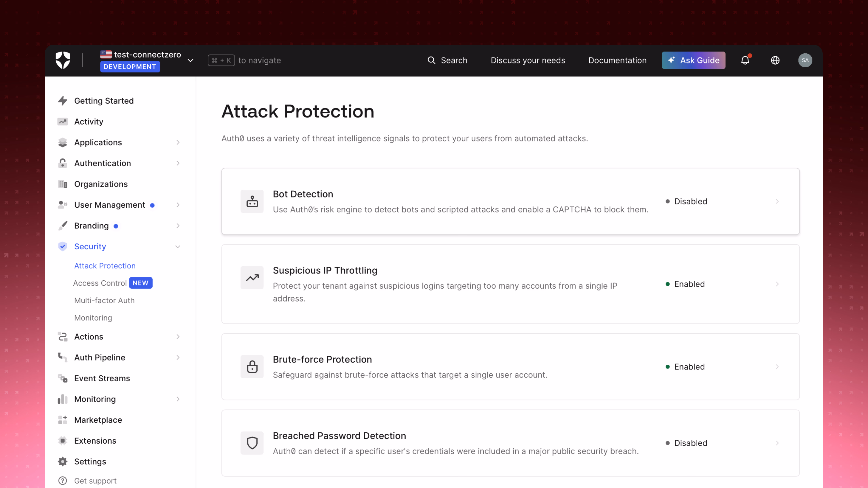
Task: Click the Get support help icon
Action: coord(63,481)
